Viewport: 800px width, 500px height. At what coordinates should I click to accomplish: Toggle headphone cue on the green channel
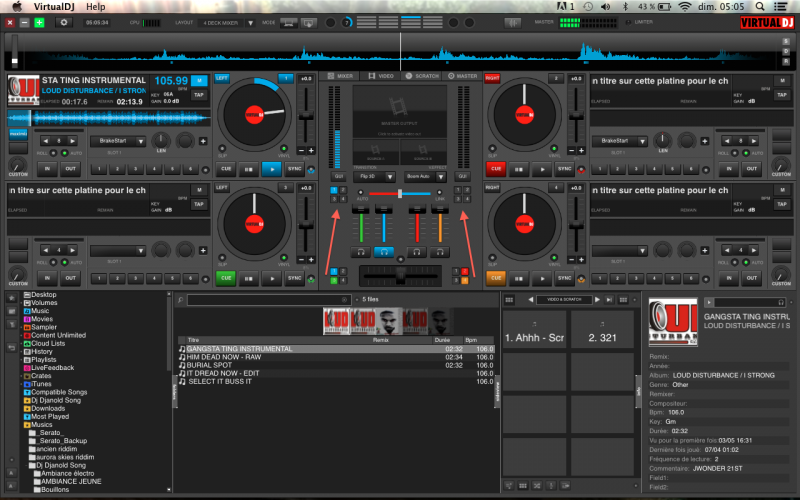(361, 252)
